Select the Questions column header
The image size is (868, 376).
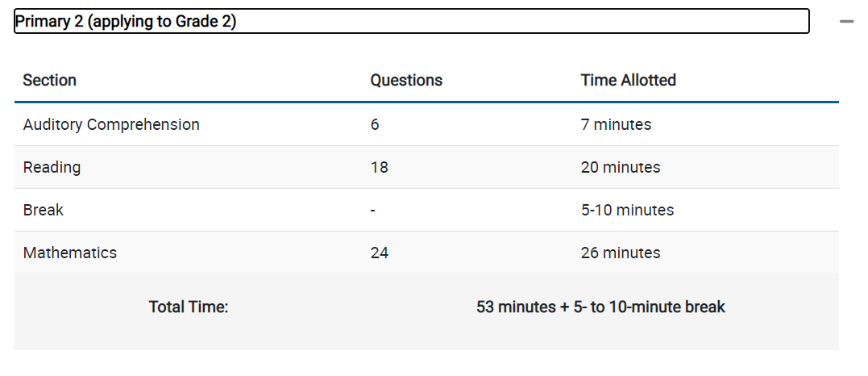406,81
